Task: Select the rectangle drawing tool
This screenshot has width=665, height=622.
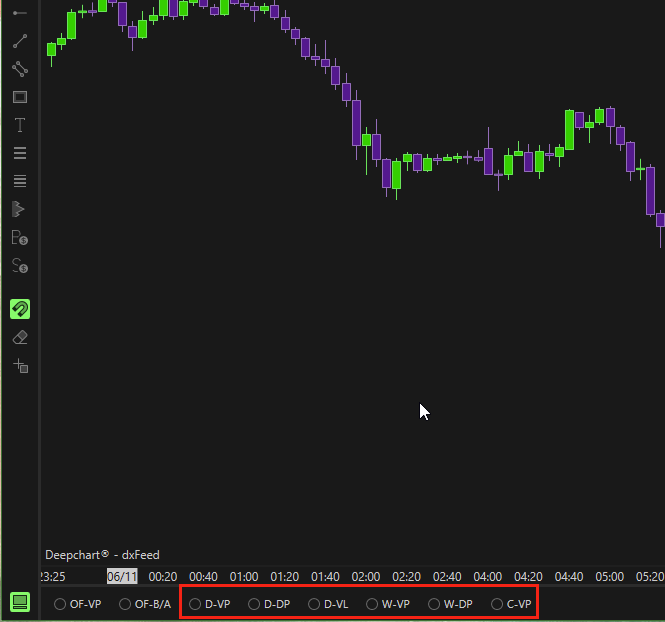Action: (20, 97)
